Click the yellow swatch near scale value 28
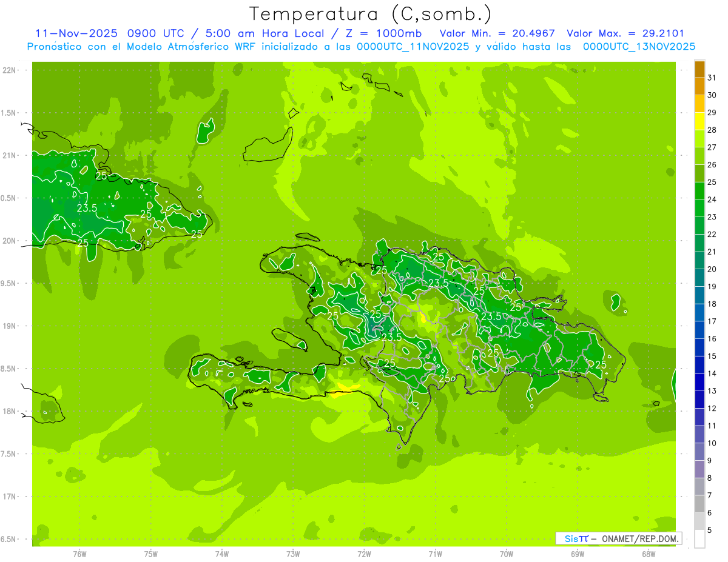This screenshot has height=562, width=728. pos(699,121)
